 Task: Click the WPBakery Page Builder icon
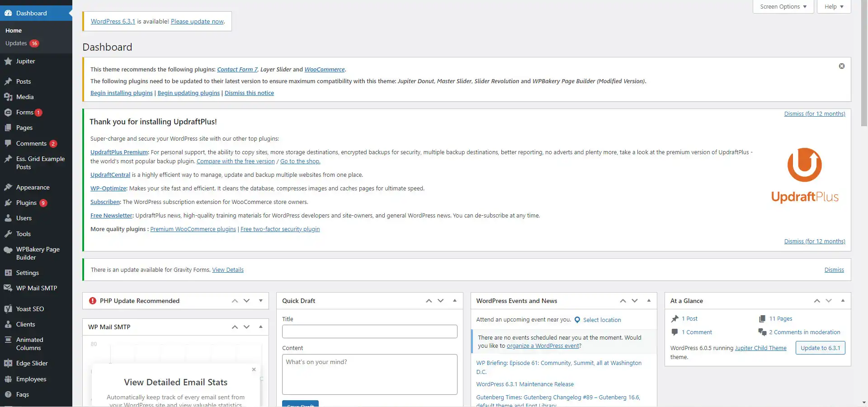tap(8, 250)
